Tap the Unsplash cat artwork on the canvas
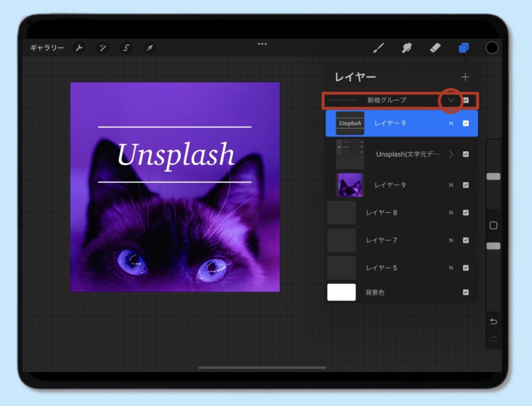Screen dimensions: 532x406 [x=175, y=187]
